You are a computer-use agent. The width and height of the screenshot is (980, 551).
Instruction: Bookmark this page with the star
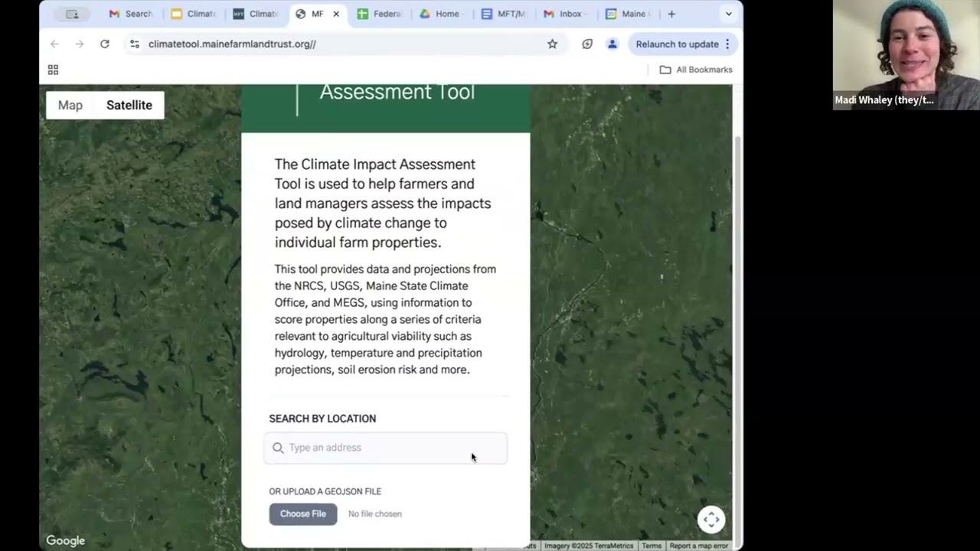pyautogui.click(x=552, y=44)
